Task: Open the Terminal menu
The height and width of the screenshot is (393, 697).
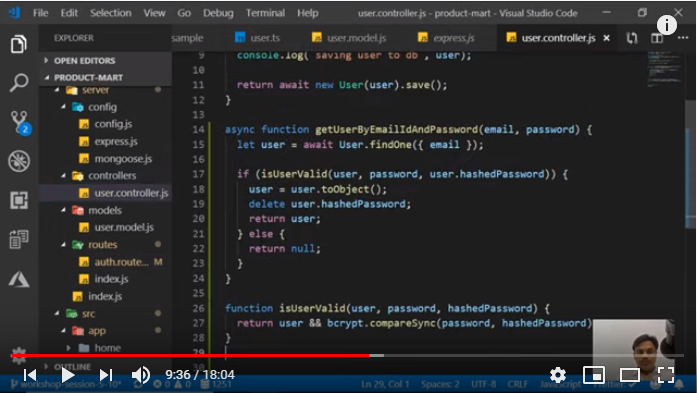Action: point(265,13)
